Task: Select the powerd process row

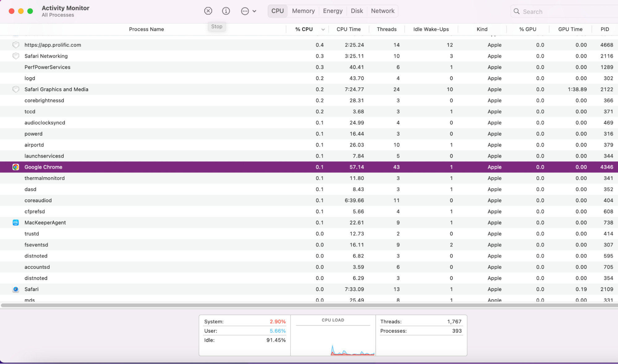Action: (309, 134)
